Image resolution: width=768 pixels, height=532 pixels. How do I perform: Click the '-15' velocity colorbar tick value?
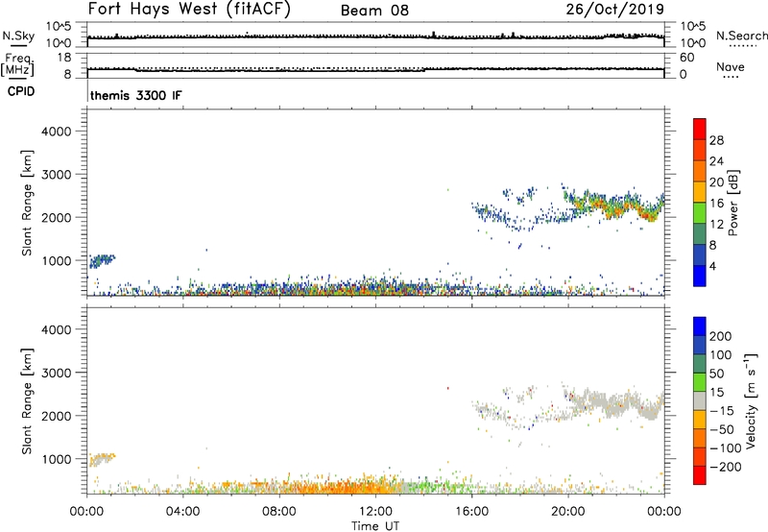click(722, 411)
